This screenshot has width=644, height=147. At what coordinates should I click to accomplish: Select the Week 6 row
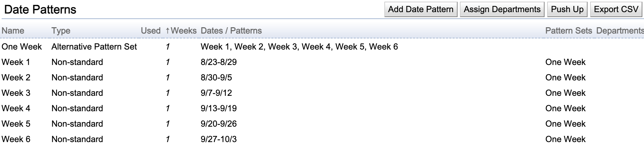coord(322,139)
